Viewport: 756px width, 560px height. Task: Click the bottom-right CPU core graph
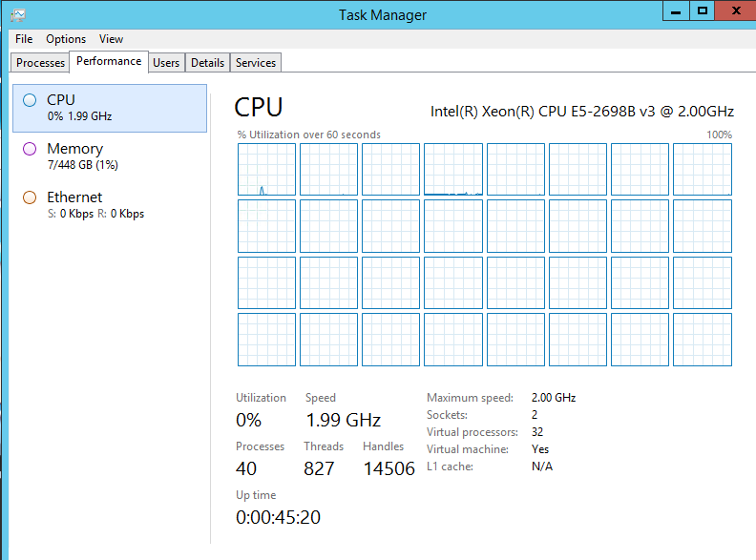click(702, 340)
